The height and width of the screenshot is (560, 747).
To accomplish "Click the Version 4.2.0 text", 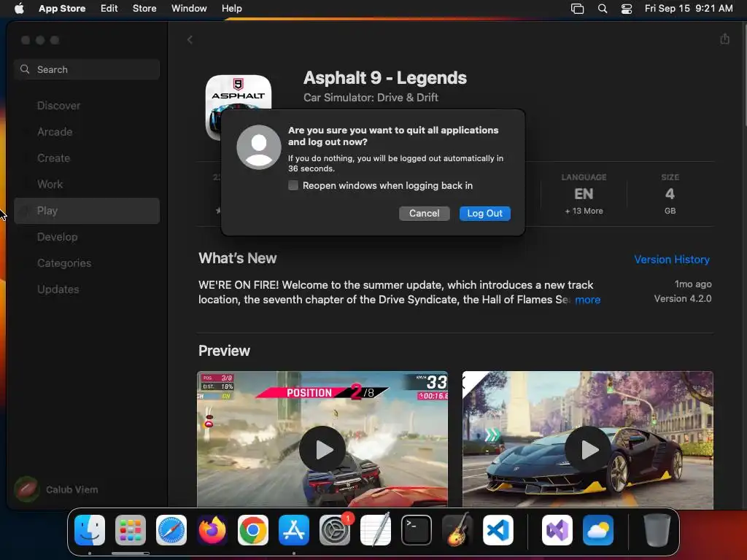I will tap(683, 298).
